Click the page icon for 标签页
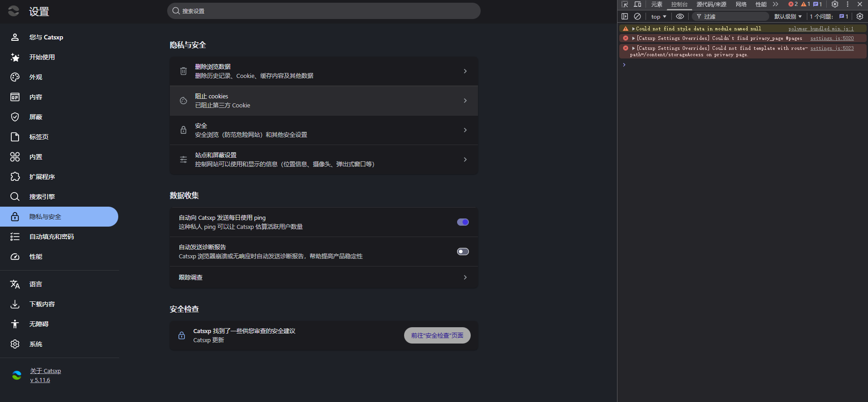 [15, 137]
